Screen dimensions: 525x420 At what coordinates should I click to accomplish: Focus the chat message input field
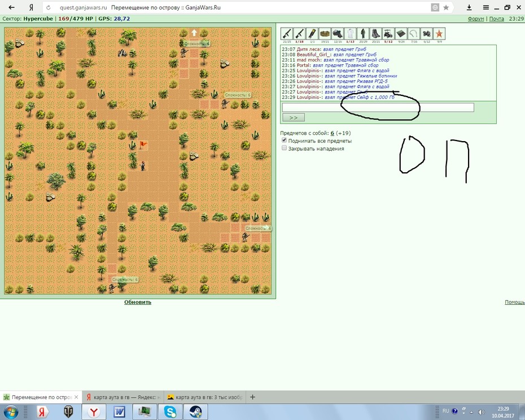(x=378, y=107)
